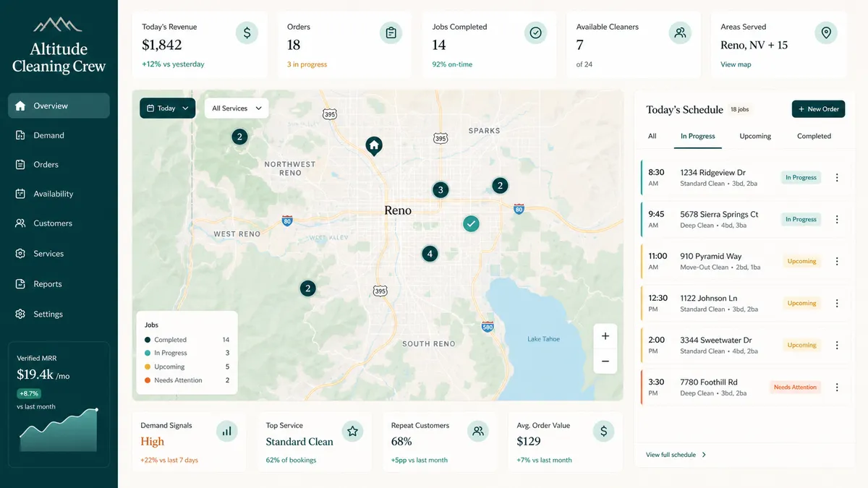This screenshot has height=488, width=868.
Task: Switch to the Completed schedule tab
Action: pos(814,136)
